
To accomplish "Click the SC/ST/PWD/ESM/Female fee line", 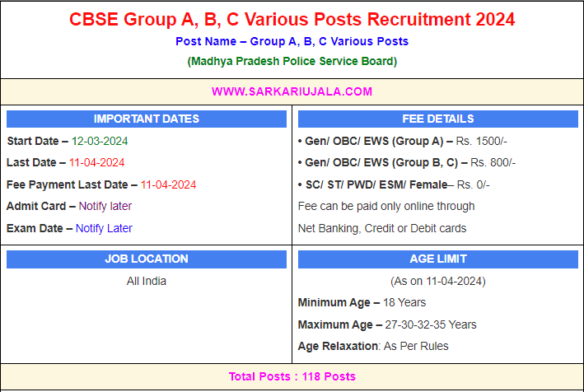I will (x=393, y=184).
